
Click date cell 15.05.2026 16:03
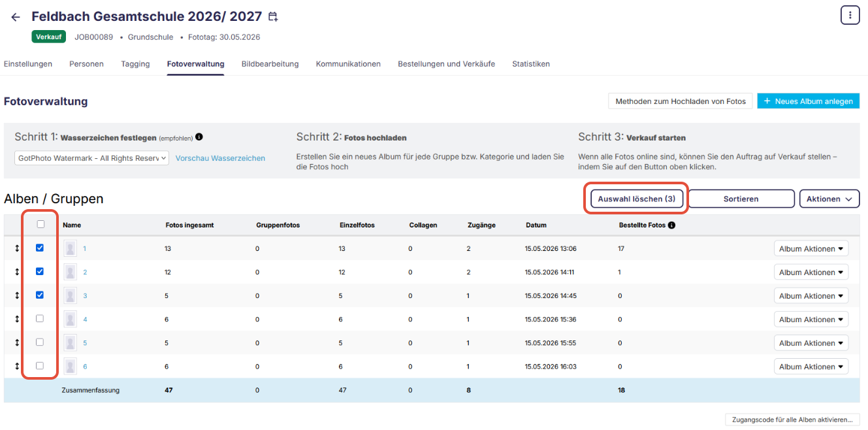(551, 367)
